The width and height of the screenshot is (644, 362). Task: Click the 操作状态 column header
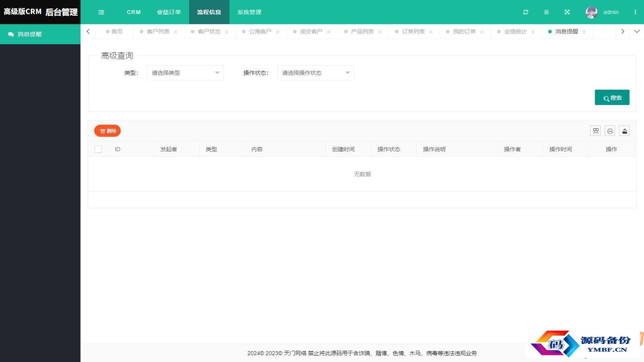tap(394, 149)
